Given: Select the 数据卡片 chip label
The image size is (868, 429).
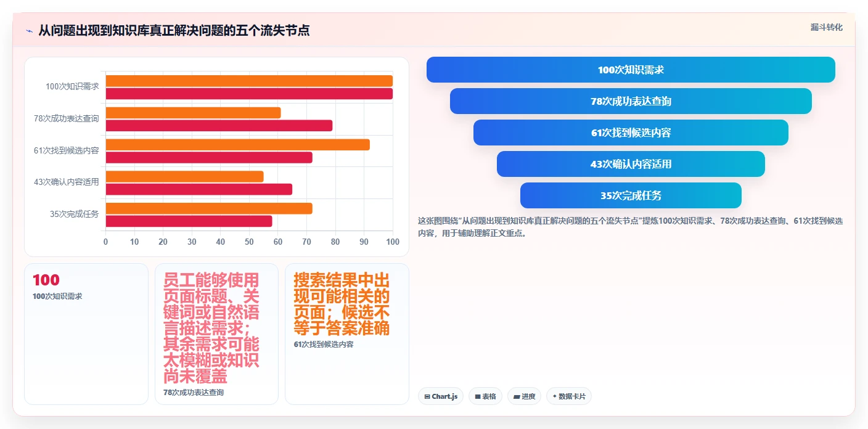Looking at the screenshot, I should 571,397.
